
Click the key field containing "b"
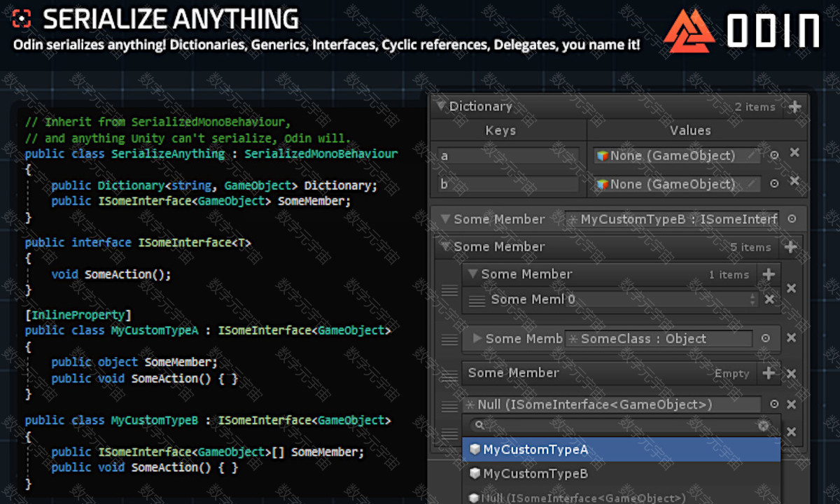[x=509, y=184]
